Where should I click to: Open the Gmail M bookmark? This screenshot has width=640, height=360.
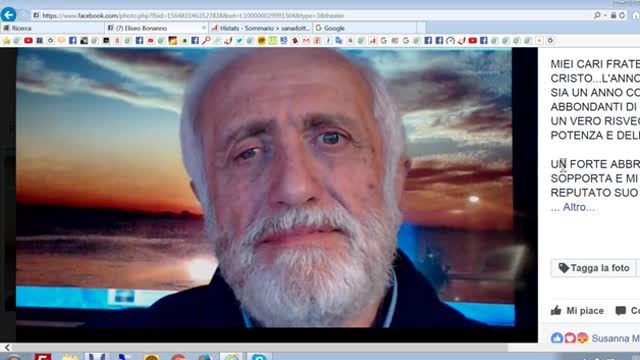(x=306, y=40)
